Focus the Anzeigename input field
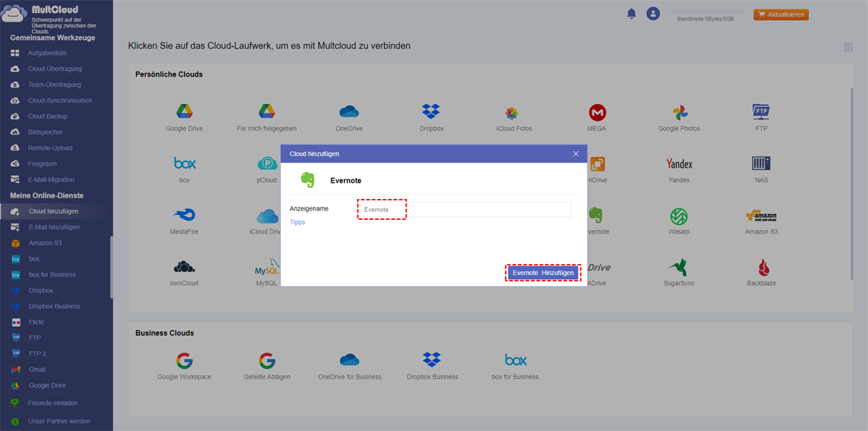Image resolution: width=868 pixels, height=431 pixels. click(464, 209)
